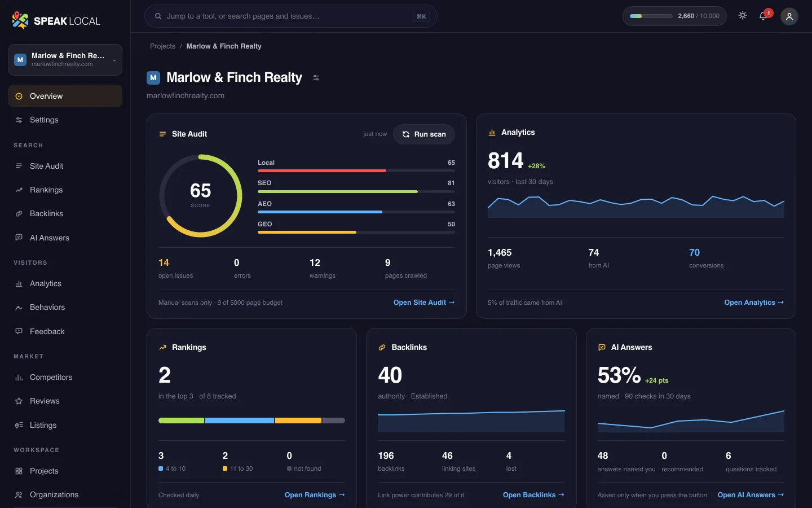812x508 pixels.
Task: Open Feedback in the sidebar
Action: click(x=65, y=331)
